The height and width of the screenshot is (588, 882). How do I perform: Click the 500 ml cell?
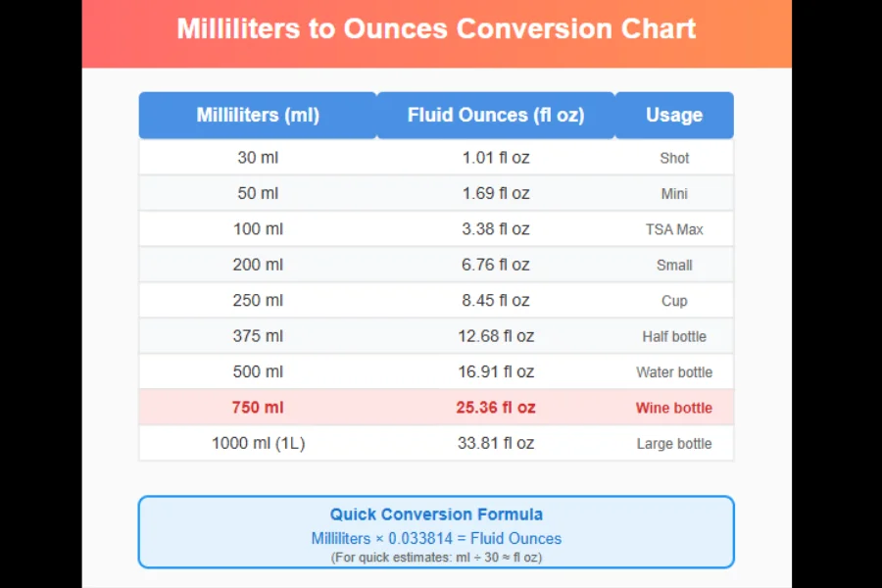258,372
